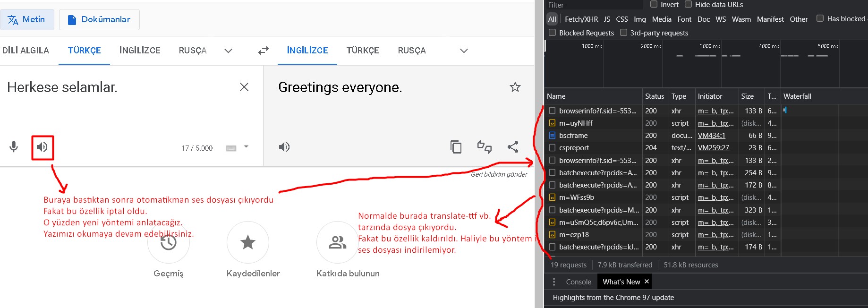Show All network request types
The height and width of the screenshot is (308, 868).
552,19
